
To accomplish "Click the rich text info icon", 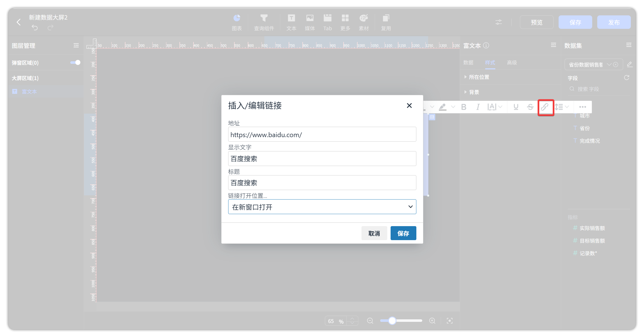I will (486, 45).
